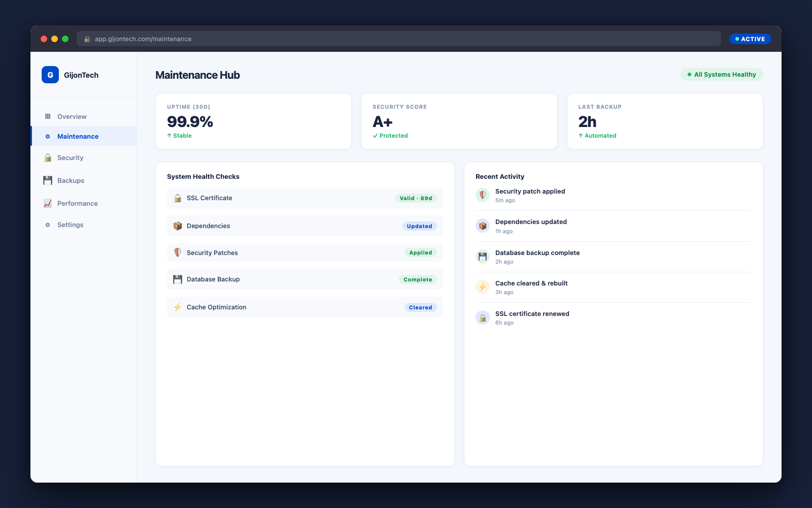Click the address bar URL field
This screenshot has height=508, width=812.
click(399, 39)
